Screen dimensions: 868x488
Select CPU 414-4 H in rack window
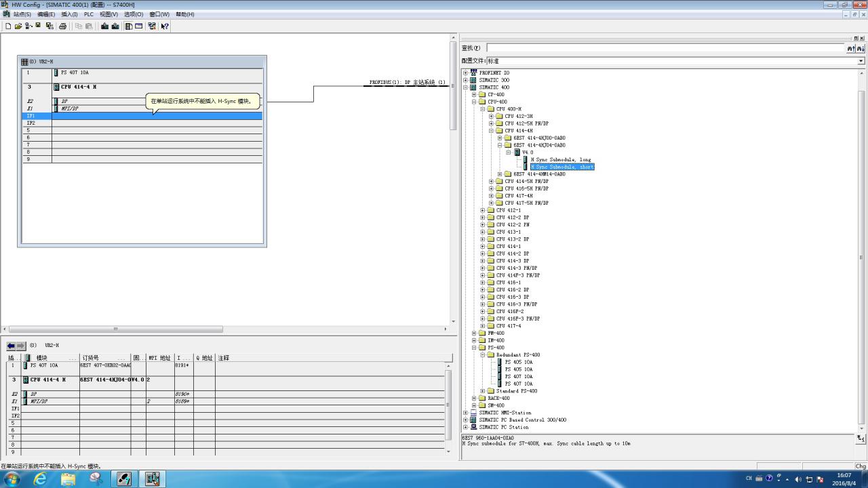pos(79,87)
